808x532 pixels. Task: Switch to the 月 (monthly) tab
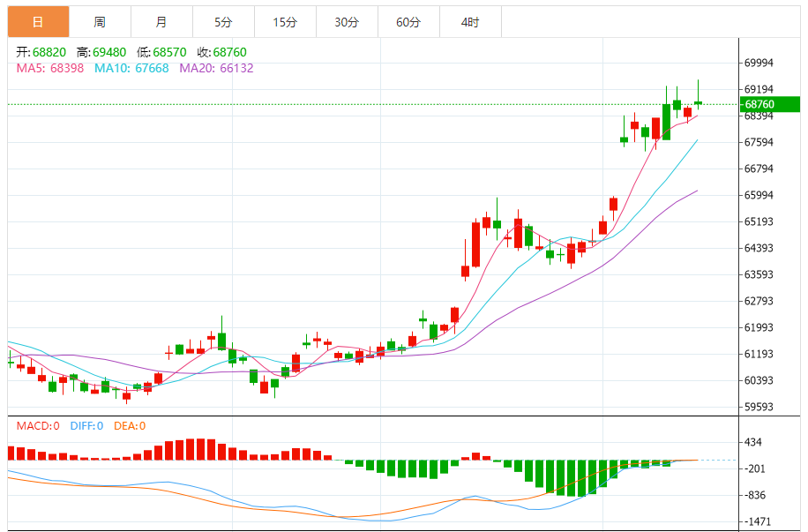point(161,22)
